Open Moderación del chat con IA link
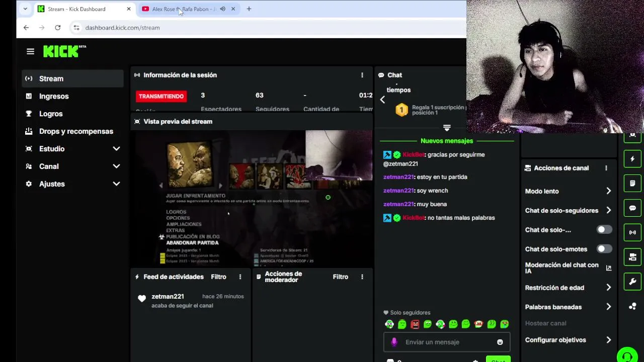The image size is (644, 362). (569, 268)
